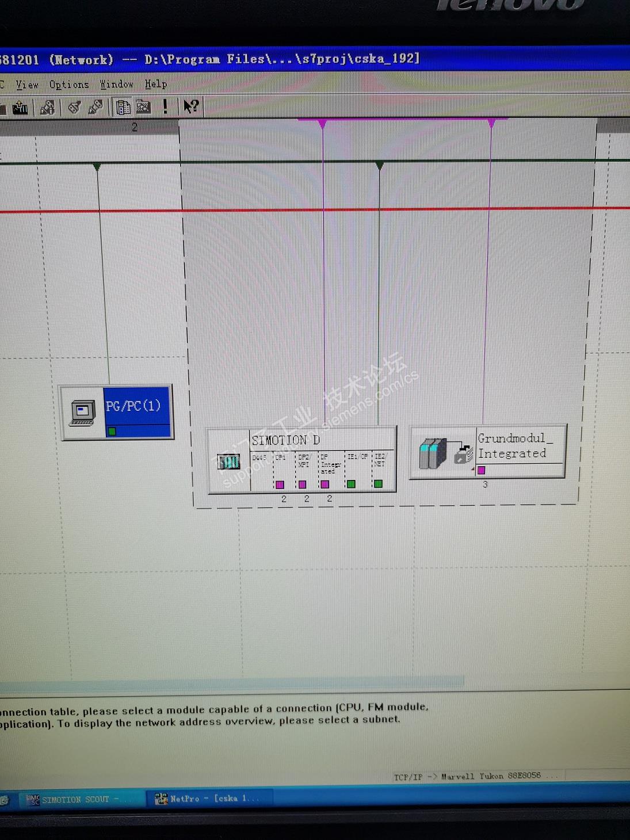The image size is (630, 840).
Task: Select the green interface square on PG/PC(1)
Action: [112, 431]
